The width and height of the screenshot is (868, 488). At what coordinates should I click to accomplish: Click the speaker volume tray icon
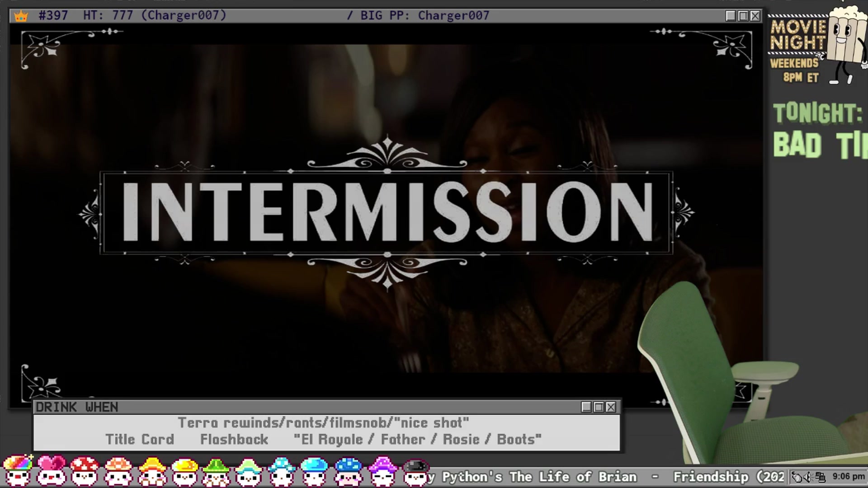coord(807,477)
